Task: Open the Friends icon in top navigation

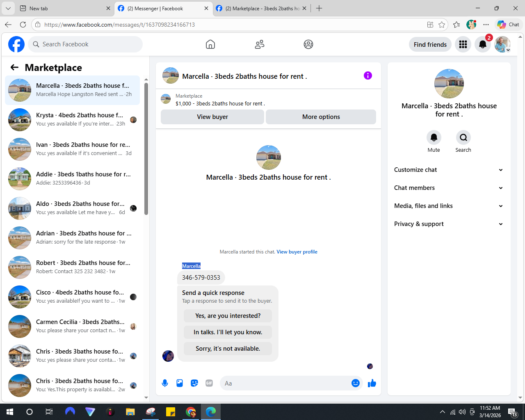Action: 260,44
